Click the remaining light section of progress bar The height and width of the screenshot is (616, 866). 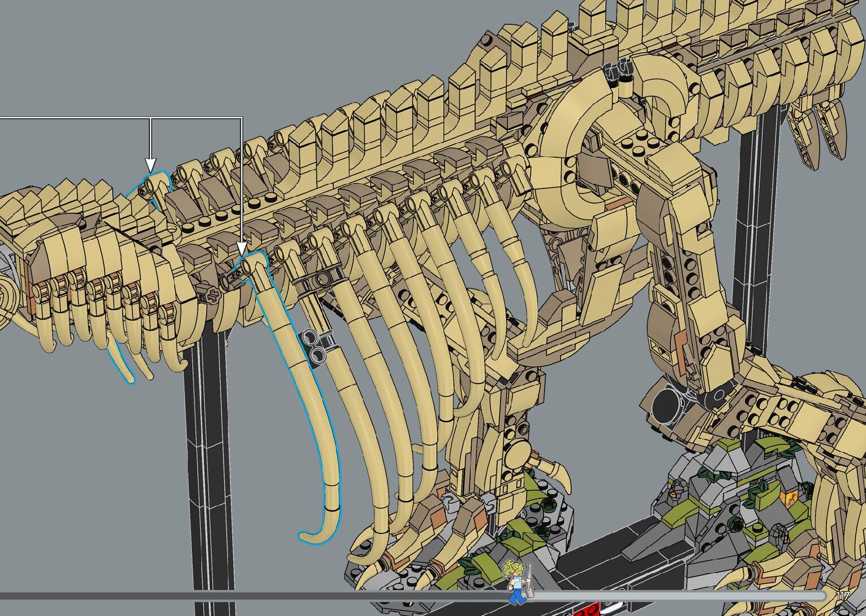679,596
